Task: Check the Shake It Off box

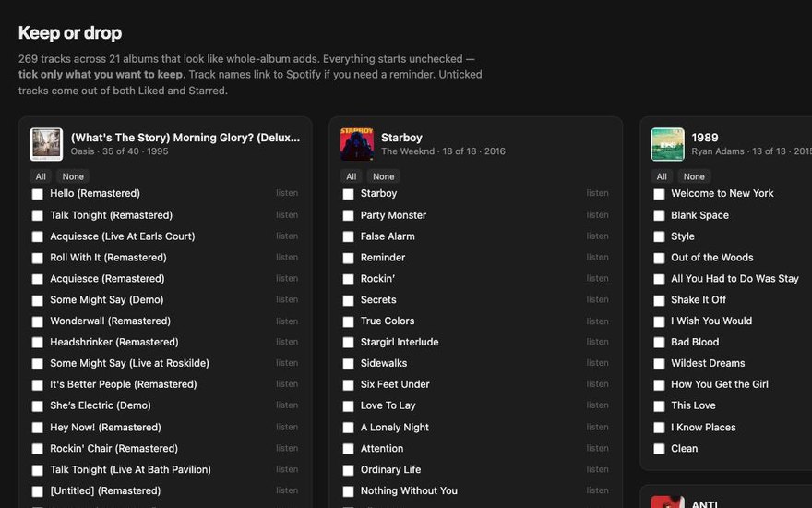Action: [659, 300]
